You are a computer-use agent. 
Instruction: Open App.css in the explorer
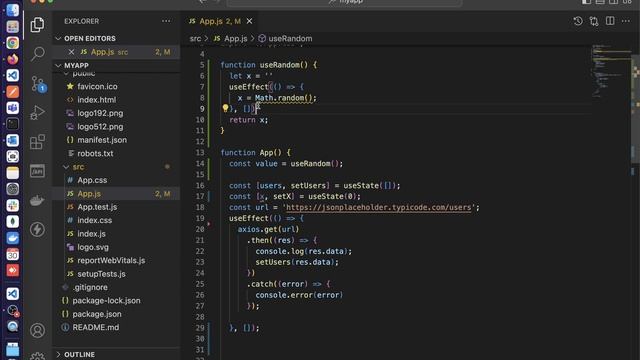coord(92,180)
